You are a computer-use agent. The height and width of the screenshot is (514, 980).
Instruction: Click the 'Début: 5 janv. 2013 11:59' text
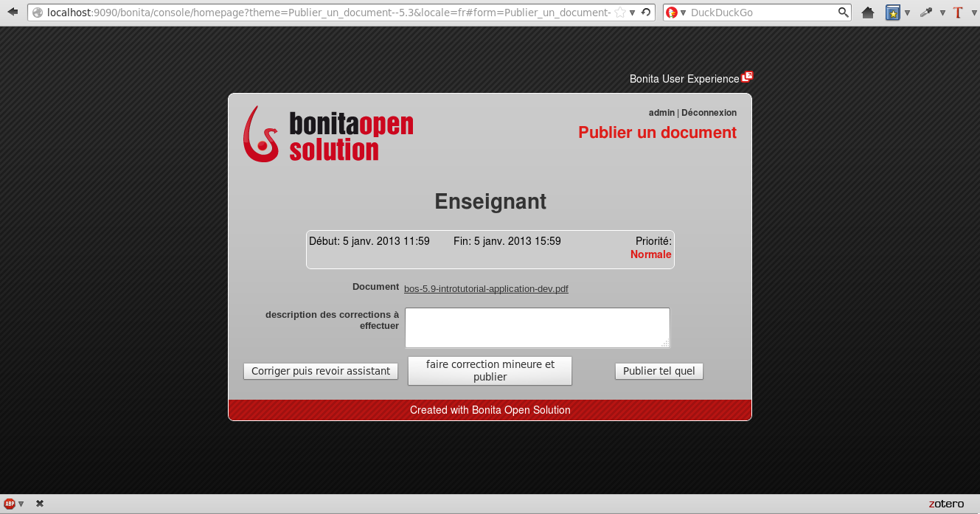pos(369,241)
